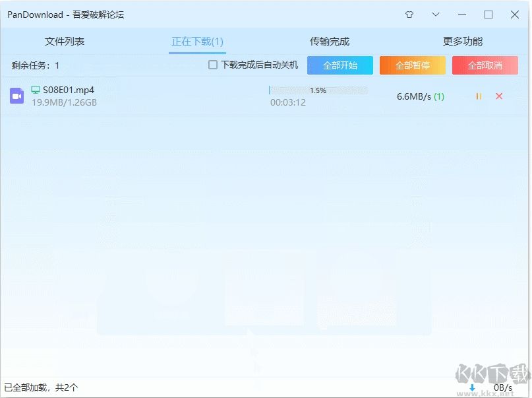Open the skin/theme settings via the shirt icon
Screen dimensions: 532x398
(409, 14)
